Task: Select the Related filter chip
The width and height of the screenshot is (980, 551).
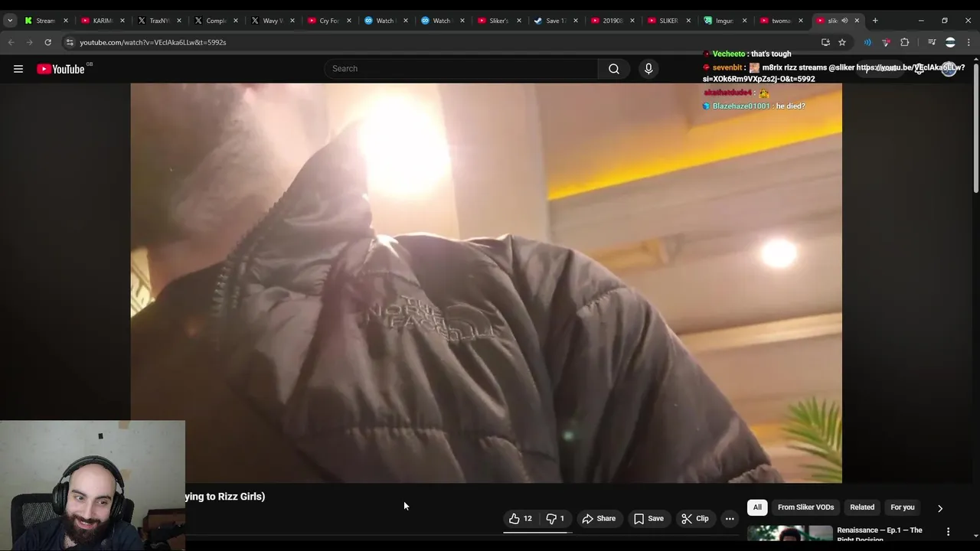Action: pos(861,507)
